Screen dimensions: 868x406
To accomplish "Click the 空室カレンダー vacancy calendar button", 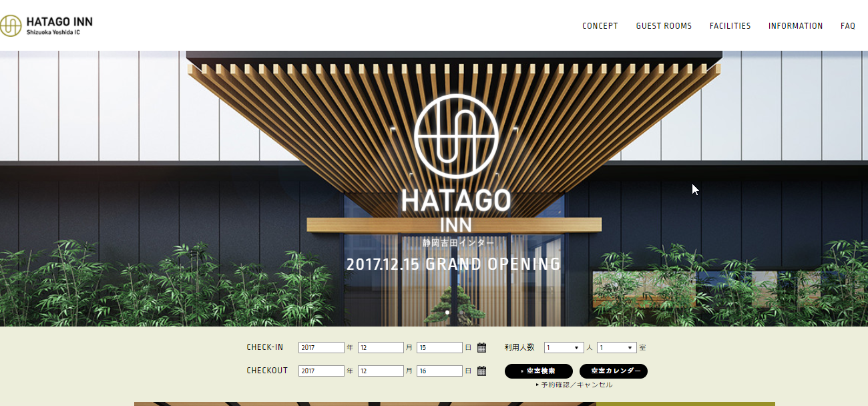I will pyautogui.click(x=614, y=371).
